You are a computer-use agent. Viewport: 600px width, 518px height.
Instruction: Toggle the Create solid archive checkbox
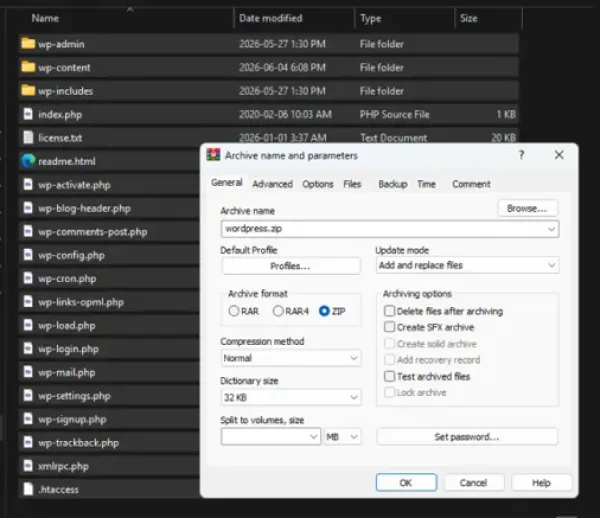(x=390, y=343)
